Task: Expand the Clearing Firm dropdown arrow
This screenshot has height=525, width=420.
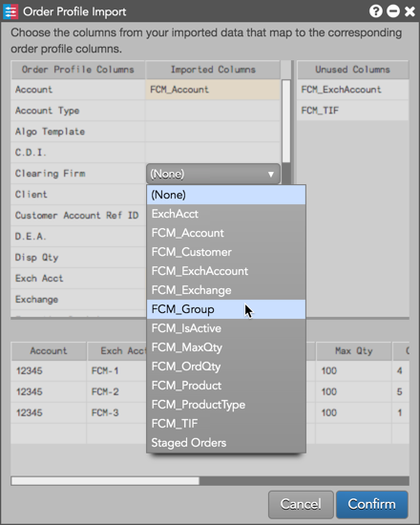Action: click(271, 174)
